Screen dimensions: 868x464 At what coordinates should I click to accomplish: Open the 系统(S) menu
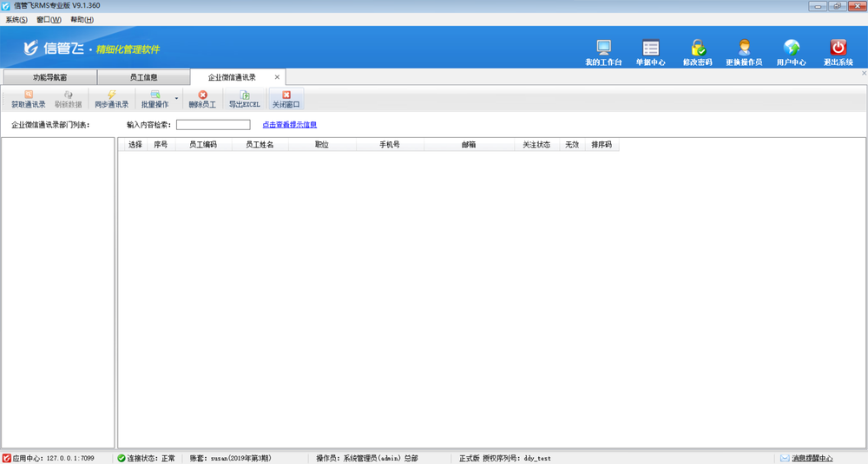coord(17,19)
